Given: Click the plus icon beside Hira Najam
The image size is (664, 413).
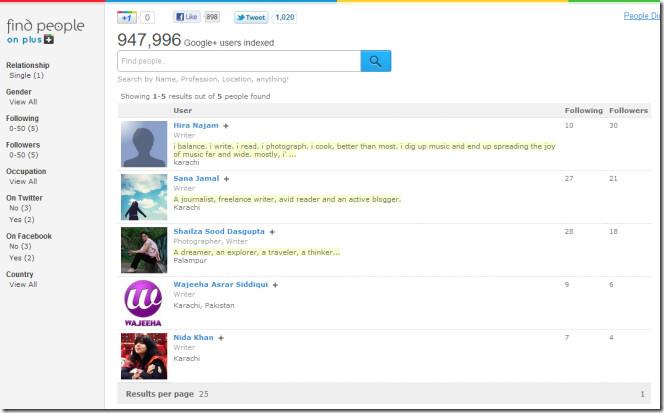Looking at the screenshot, I should pyautogui.click(x=226, y=126).
